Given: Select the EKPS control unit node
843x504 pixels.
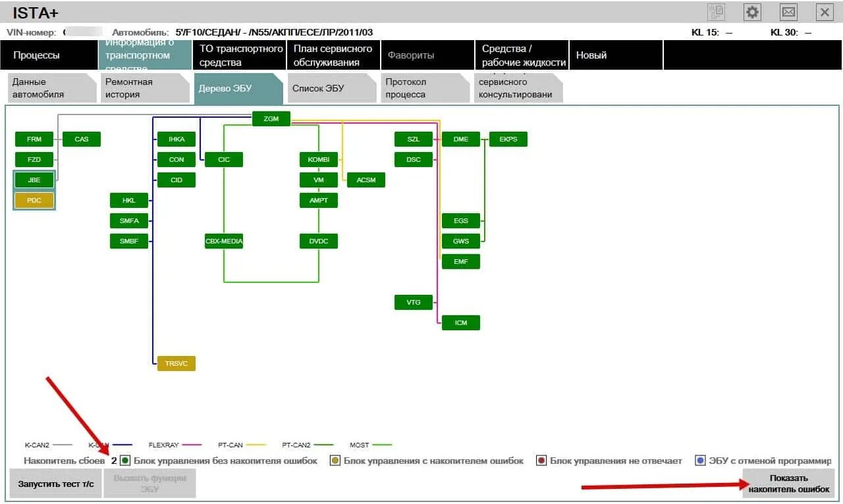Looking at the screenshot, I should click(508, 139).
